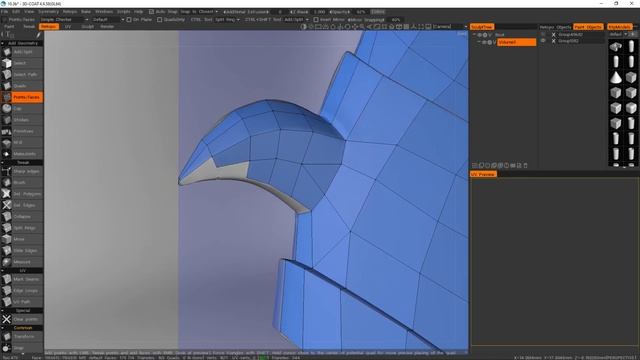Switch to the Tweak room tab
The image size is (640, 360).
29,27
